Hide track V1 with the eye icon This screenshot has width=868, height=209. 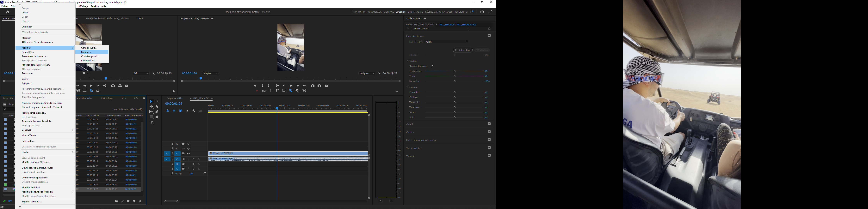[188, 154]
